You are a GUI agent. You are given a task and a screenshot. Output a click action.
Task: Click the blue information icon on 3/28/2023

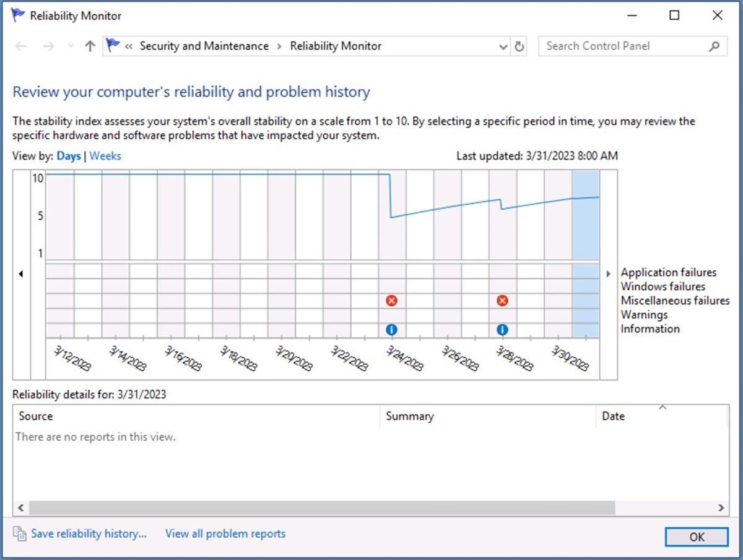(502, 330)
